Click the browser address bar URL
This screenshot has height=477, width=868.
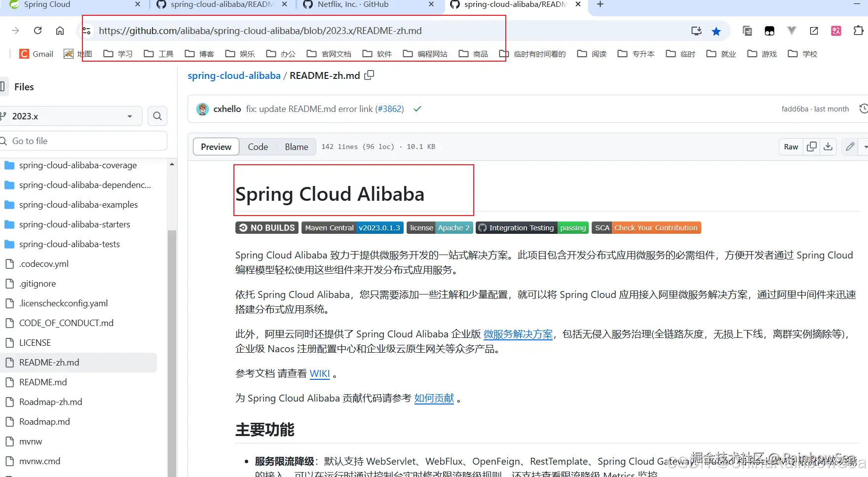(260, 31)
